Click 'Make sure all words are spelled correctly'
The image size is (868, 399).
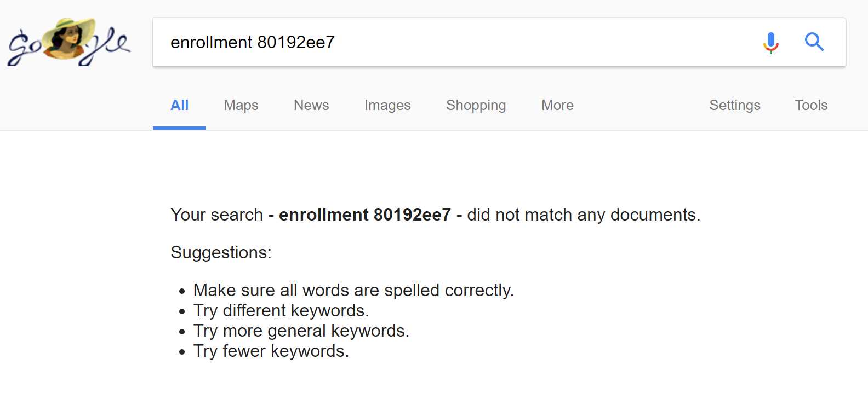[x=353, y=290]
